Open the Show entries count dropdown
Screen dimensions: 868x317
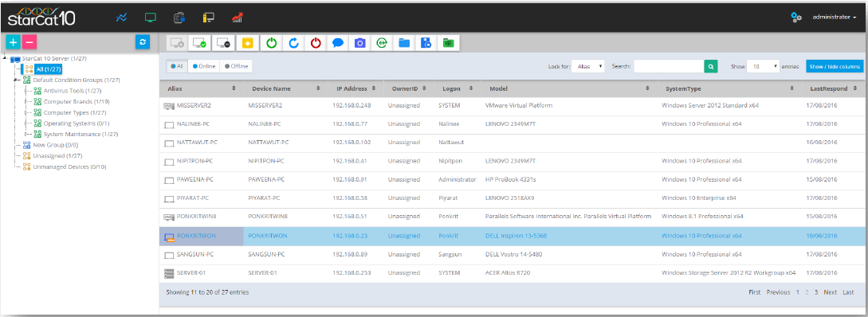[x=763, y=66]
